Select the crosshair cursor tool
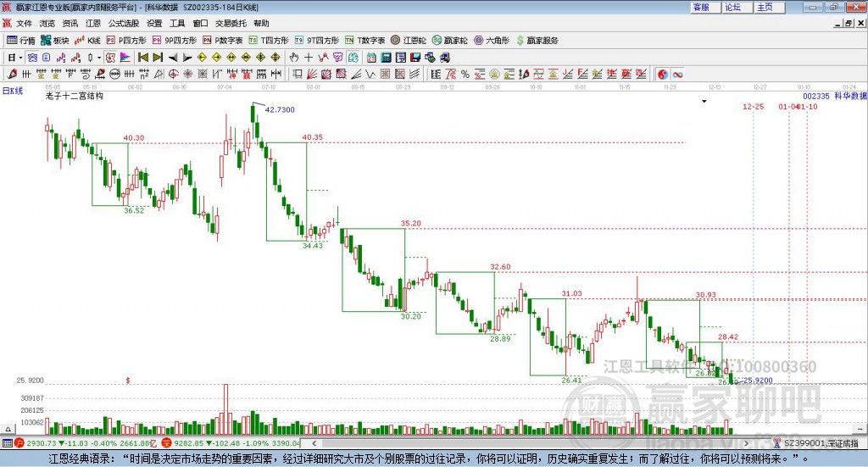 [309, 58]
